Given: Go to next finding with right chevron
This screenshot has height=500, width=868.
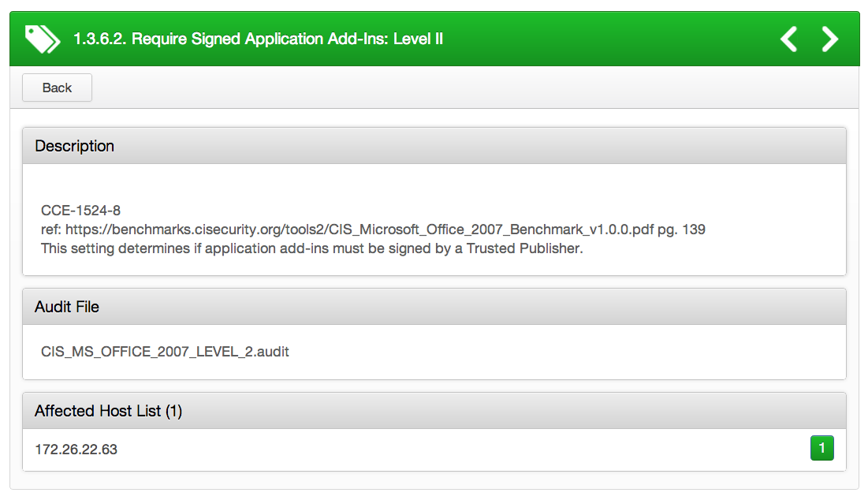Looking at the screenshot, I should pos(830,39).
